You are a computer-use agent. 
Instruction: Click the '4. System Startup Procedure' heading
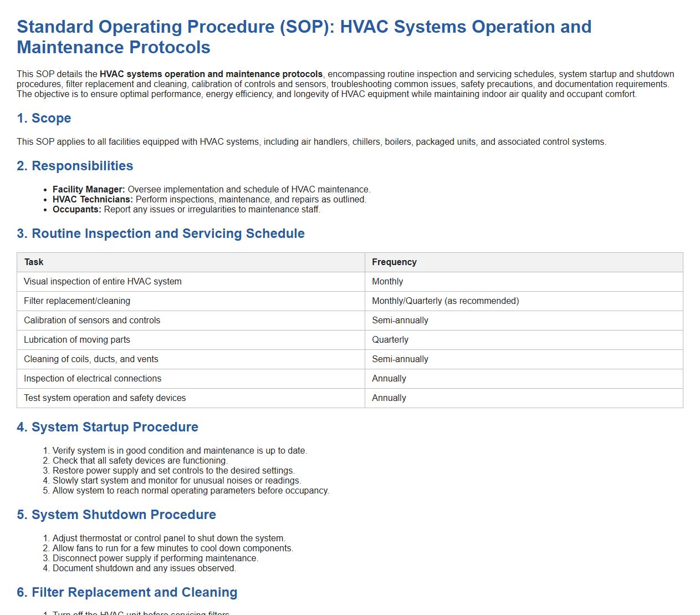point(108,427)
